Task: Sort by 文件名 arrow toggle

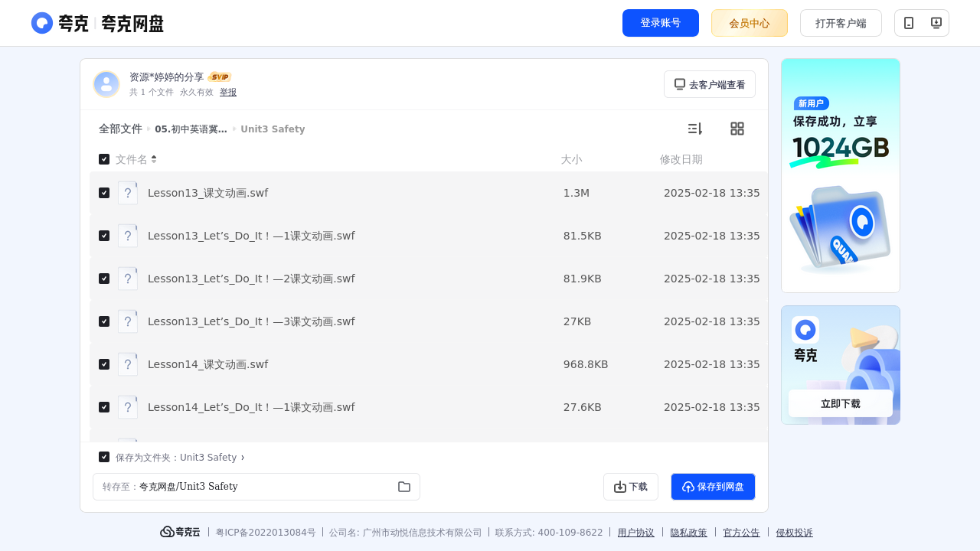Action: point(154,159)
